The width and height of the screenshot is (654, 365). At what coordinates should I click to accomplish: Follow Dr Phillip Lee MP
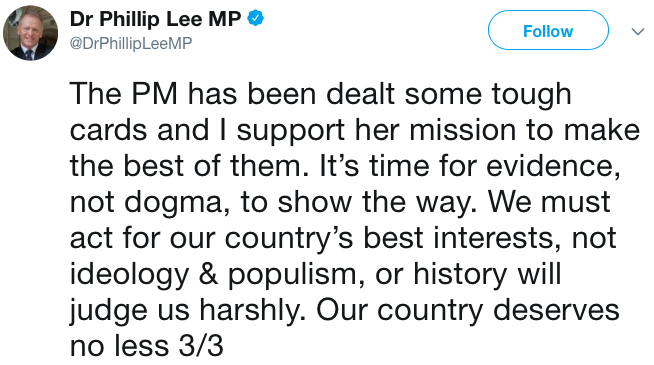pos(548,30)
